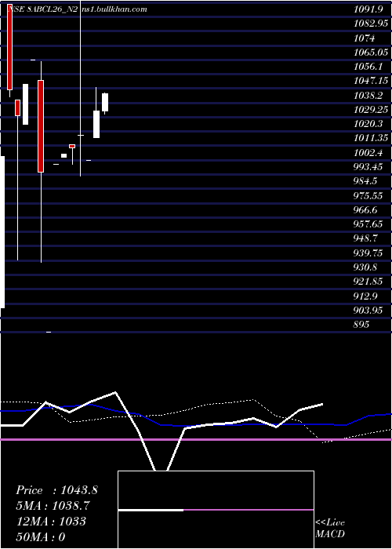392x549 pixels.
Task: Click the 993.45 price axis label
Action: pos(368,167)
